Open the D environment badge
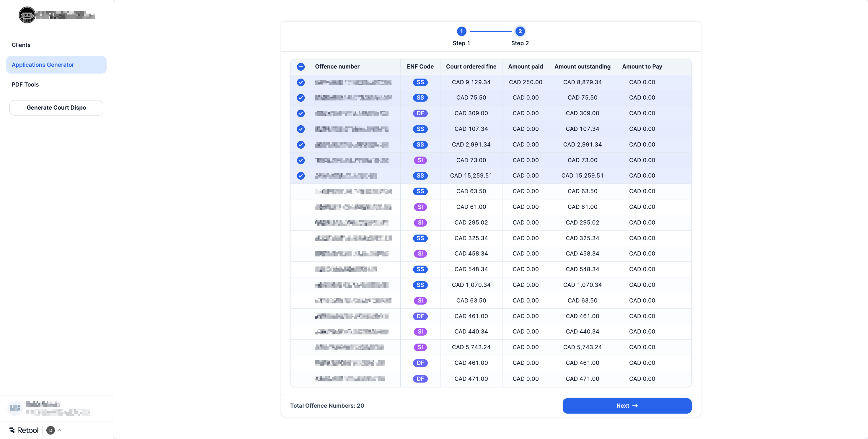The width and height of the screenshot is (868, 439). coord(50,430)
